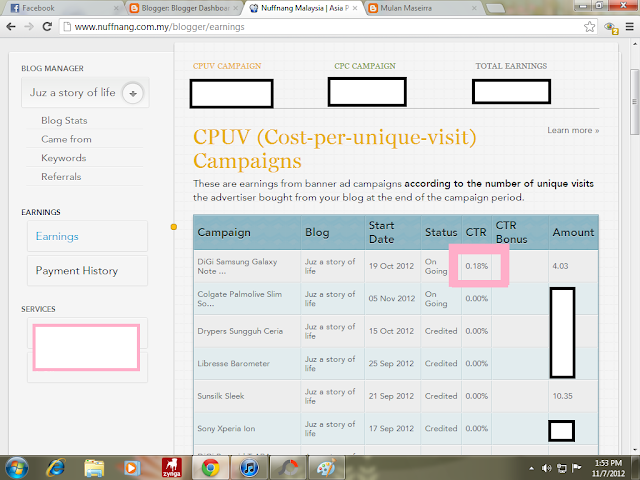This screenshot has width=640, height=480.
Task: Switch to the Blogger Dashboard tab
Action: pos(180,8)
